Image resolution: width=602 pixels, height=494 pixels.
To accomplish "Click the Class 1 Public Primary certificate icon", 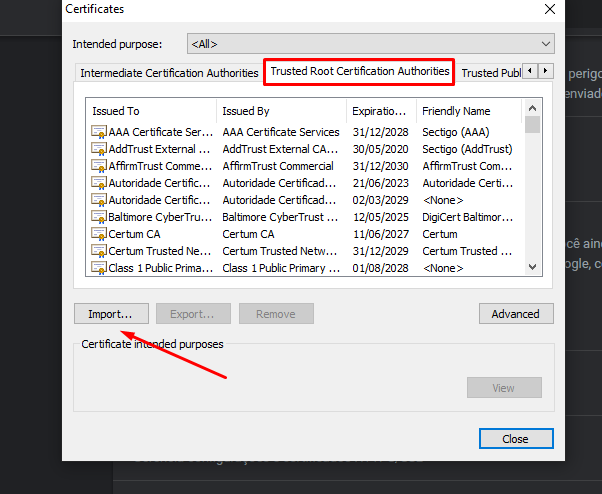I will coord(99,268).
